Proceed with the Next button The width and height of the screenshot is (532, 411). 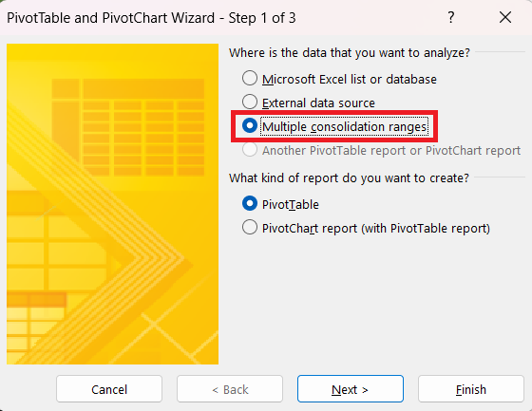(351, 389)
